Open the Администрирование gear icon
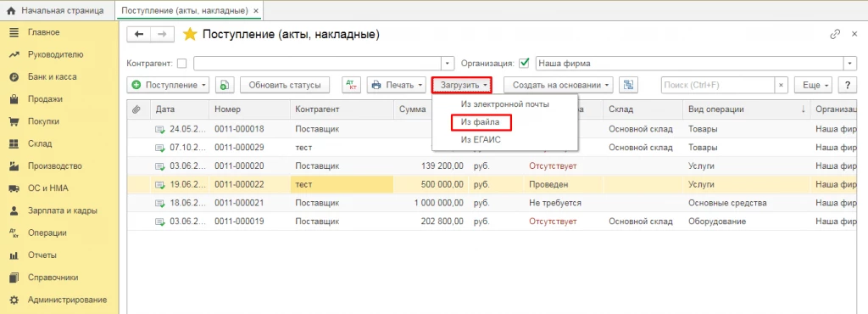 tap(14, 300)
